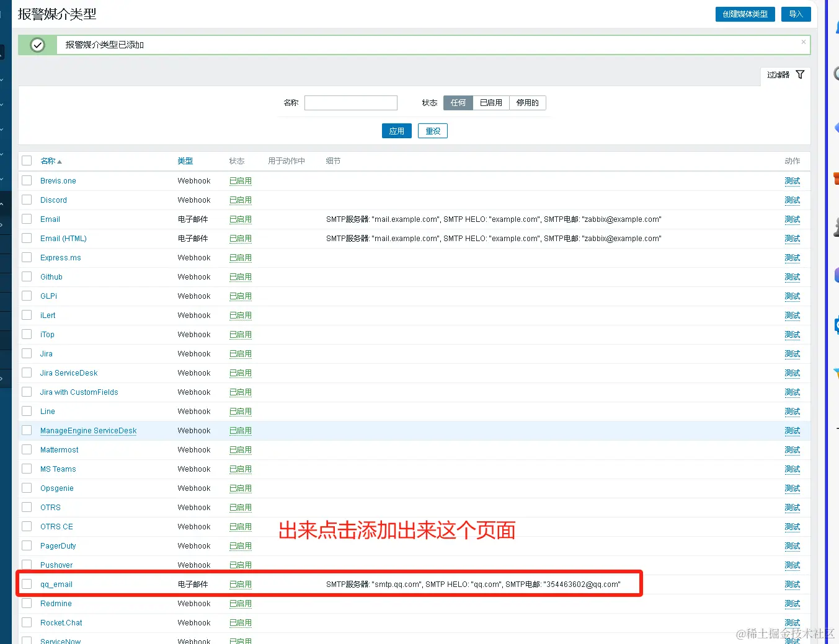839x644 pixels.
Task: Test the PagerDuty media type
Action: click(792, 546)
